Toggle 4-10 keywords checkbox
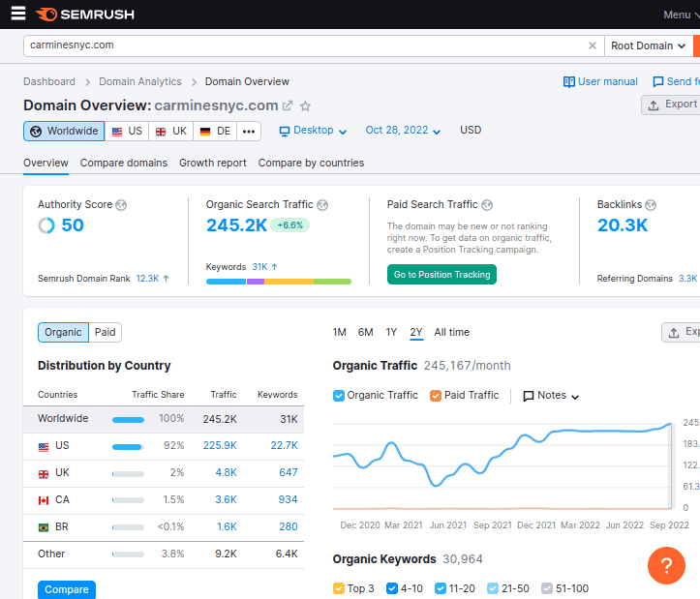Image resolution: width=700 pixels, height=599 pixels. click(x=392, y=588)
